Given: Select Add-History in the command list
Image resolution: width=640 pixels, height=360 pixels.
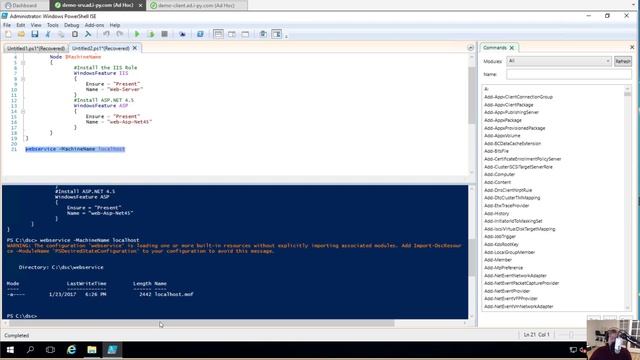Looking at the screenshot, I should pyautogui.click(x=496, y=213).
